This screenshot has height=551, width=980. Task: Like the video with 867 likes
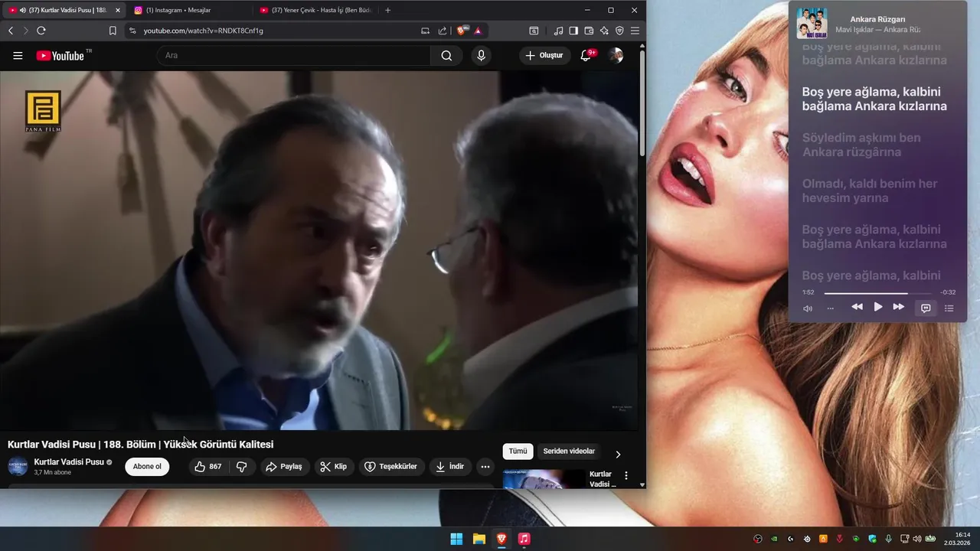point(208,467)
